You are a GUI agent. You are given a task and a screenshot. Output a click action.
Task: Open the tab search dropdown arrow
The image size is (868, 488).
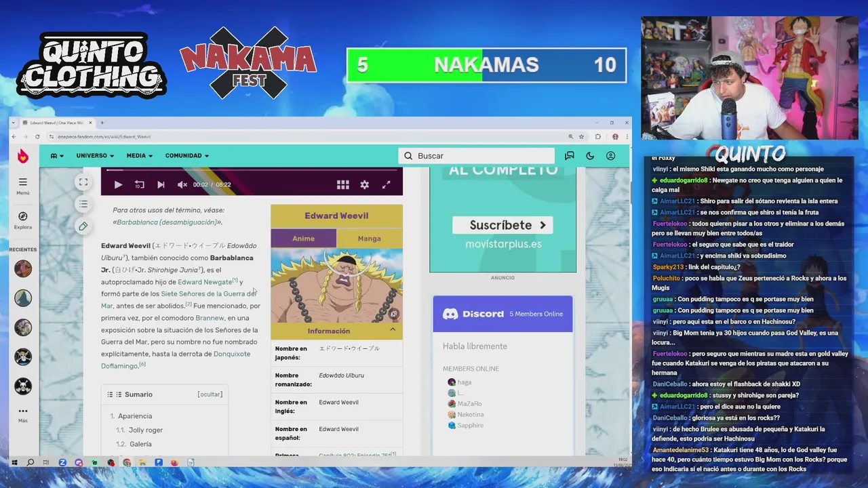[x=15, y=123]
